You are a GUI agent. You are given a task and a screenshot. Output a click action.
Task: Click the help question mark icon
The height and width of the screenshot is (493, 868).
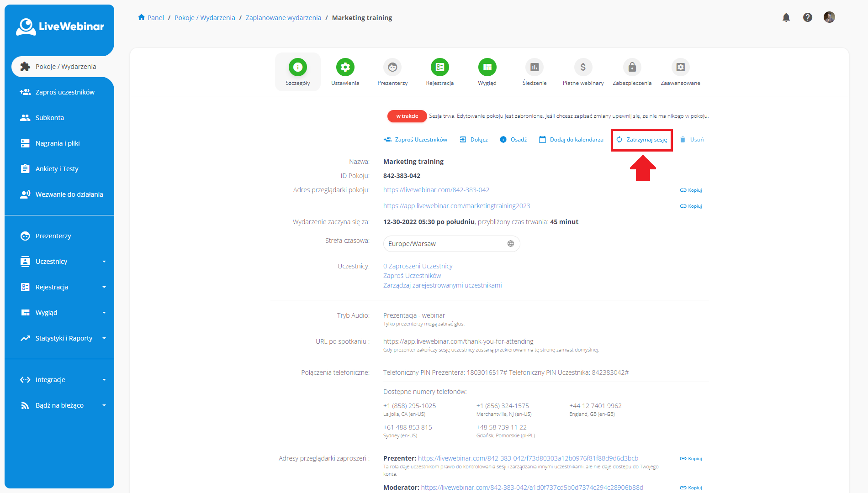[808, 17]
